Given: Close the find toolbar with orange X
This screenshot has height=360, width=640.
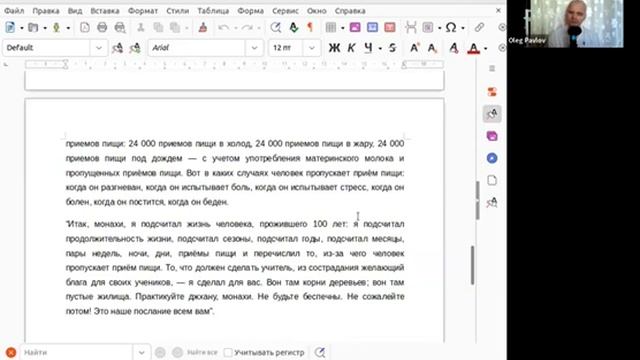Looking at the screenshot, I should pos(11,352).
